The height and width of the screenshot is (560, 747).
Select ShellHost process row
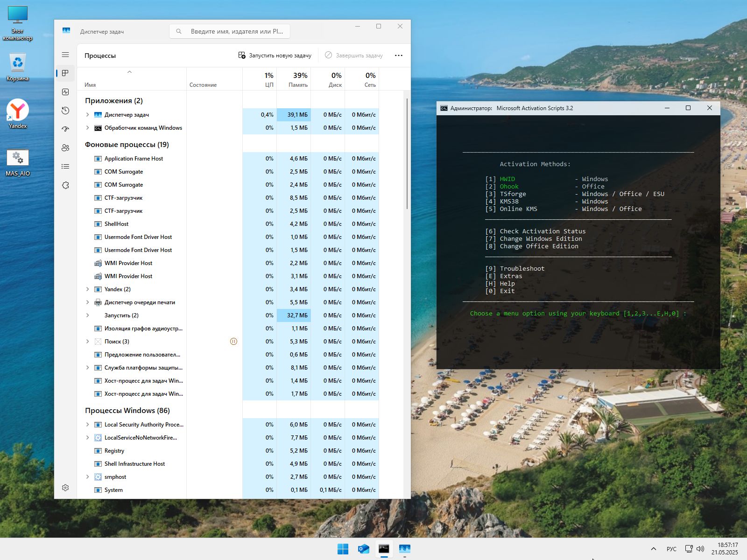coord(228,224)
